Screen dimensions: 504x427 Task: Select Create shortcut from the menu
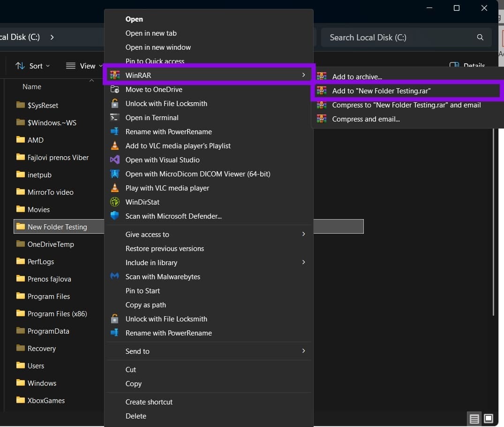(209, 402)
